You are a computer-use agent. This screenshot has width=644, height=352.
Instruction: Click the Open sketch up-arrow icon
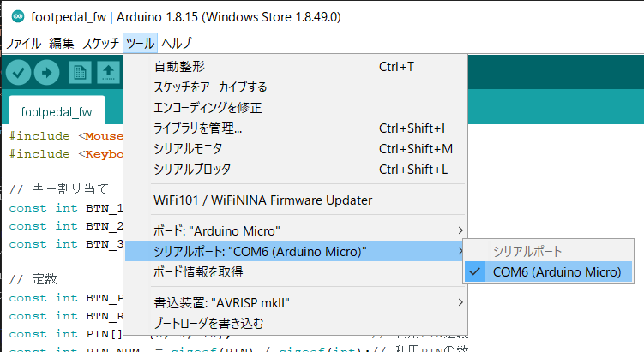[108, 73]
